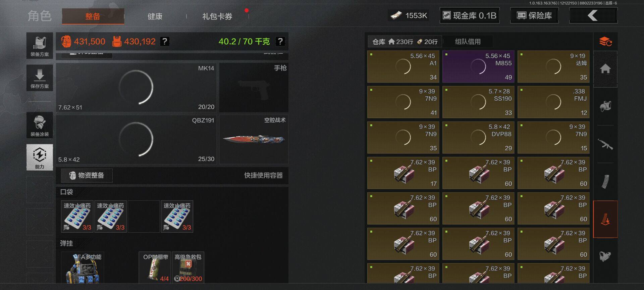Filter stash by rifle weapons icon
This screenshot has height=290, width=644.
(x=605, y=144)
